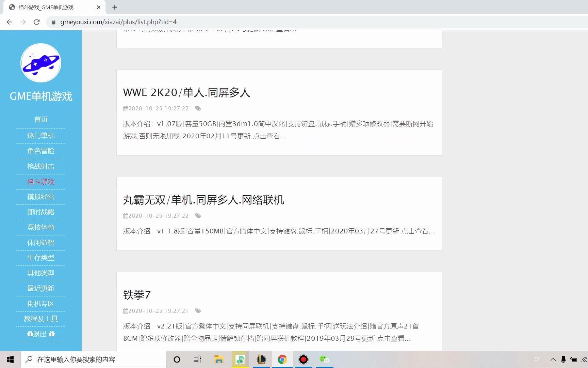The height and width of the screenshot is (368, 588).
Task: Open the red record app in taskbar
Action: 303,359
